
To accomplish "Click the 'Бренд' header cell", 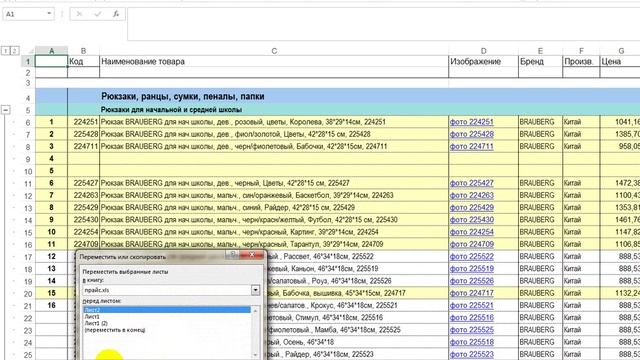I will click(x=540, y=61).
